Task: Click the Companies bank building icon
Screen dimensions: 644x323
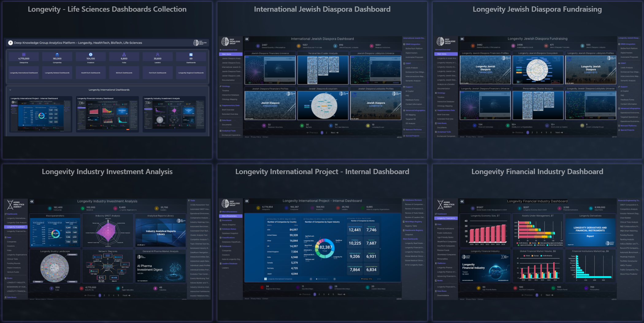Action: pyautogui.click(x=57, y=55)
